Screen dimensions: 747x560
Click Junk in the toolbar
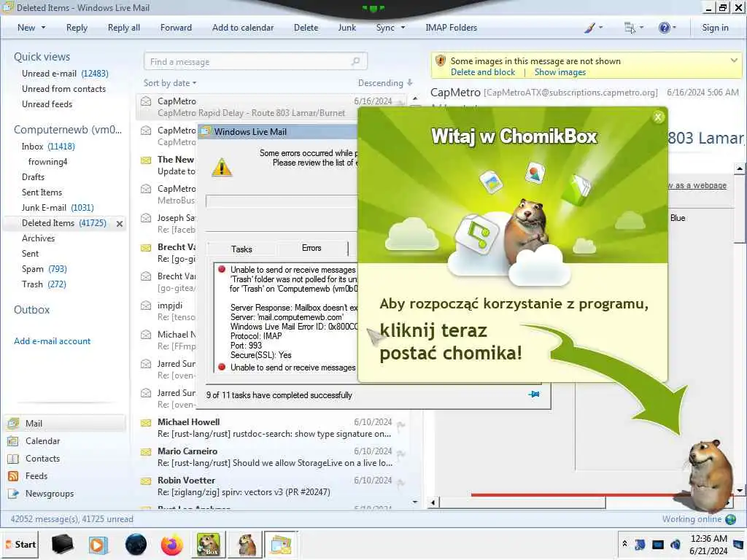[x=347, y=28]
